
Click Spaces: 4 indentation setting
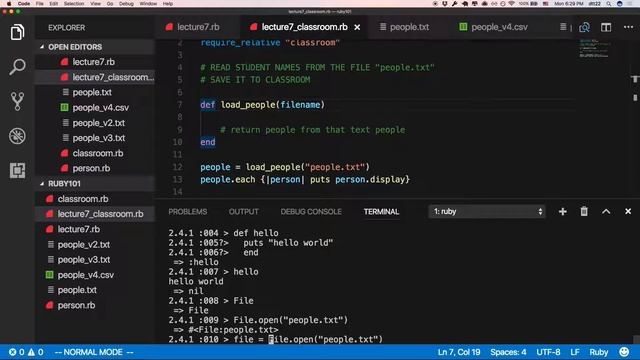coord(508,352)
